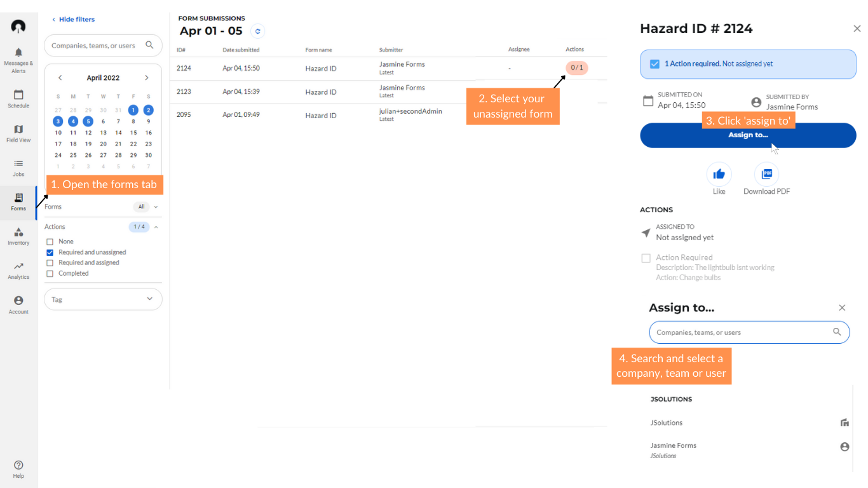The image size is (868, 488).
Task: Collapse the Actions filter section
Action: (x=156, y=226)
